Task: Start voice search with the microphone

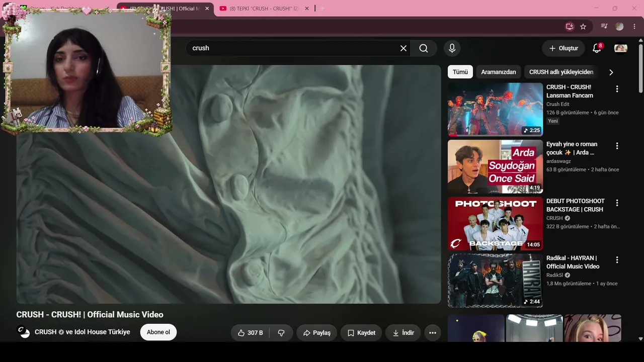Action: [452, 48]
